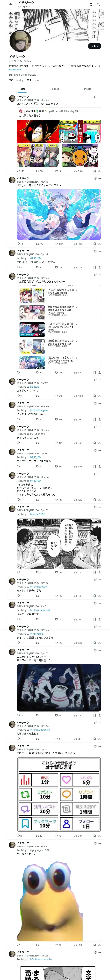Open more options on first May 25 post
Screen dimensions: 110x980
pos(100,97)
